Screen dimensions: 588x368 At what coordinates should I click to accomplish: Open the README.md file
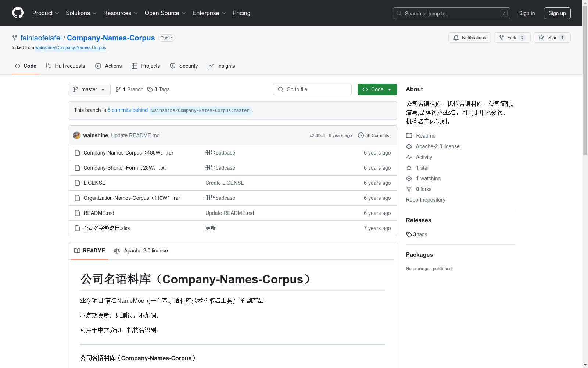click(99, 213)
